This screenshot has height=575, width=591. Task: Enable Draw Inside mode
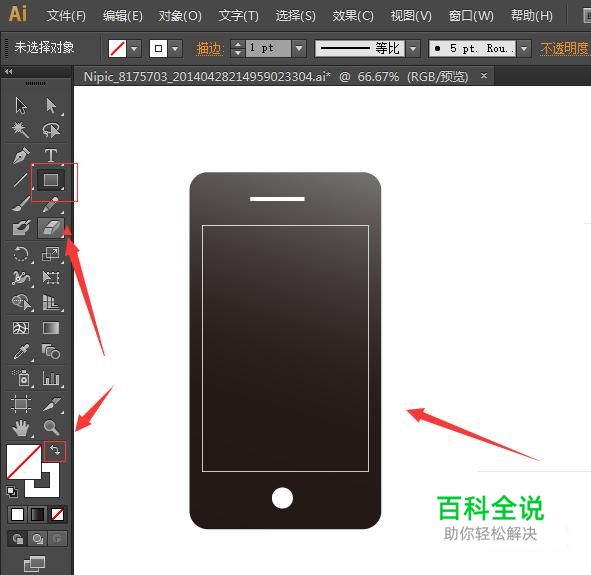click(x=57, y=539)
